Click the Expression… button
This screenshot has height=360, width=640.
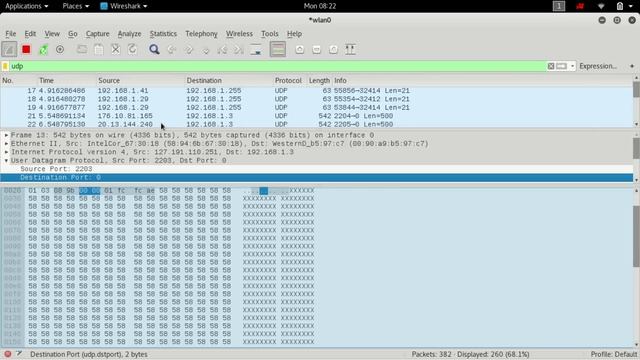pos(598,66)
